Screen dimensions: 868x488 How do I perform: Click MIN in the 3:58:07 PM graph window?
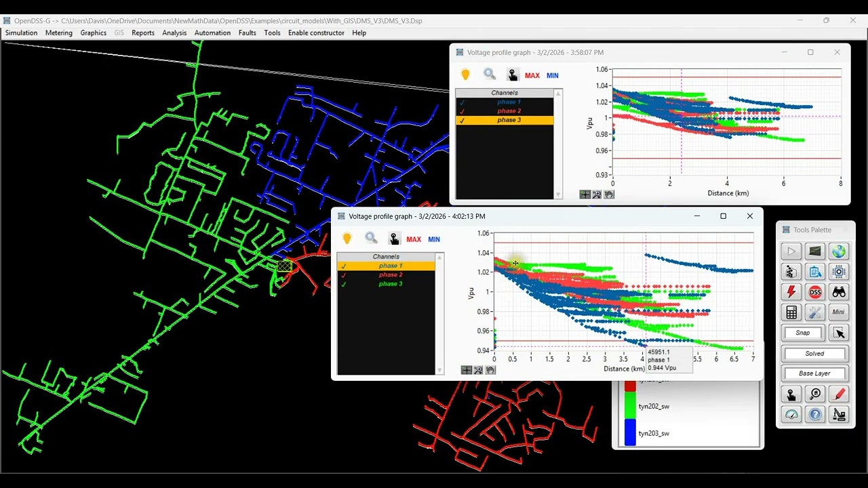coord(553,75)
